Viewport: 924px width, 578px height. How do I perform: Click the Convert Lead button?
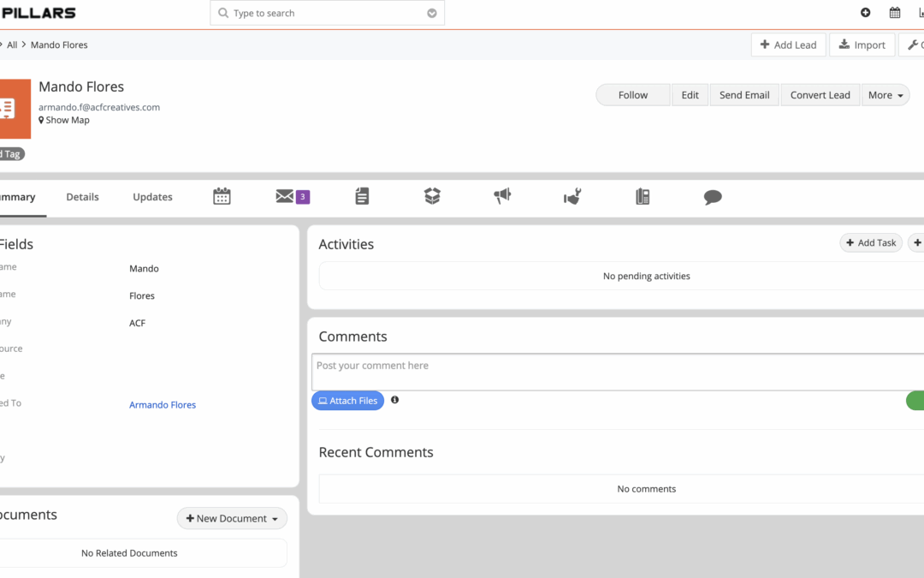[820, 95]
